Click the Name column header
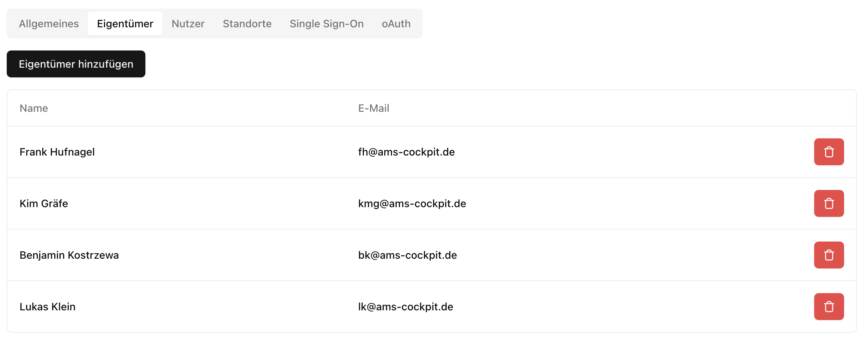868x338 pixels. click(34, 108)
